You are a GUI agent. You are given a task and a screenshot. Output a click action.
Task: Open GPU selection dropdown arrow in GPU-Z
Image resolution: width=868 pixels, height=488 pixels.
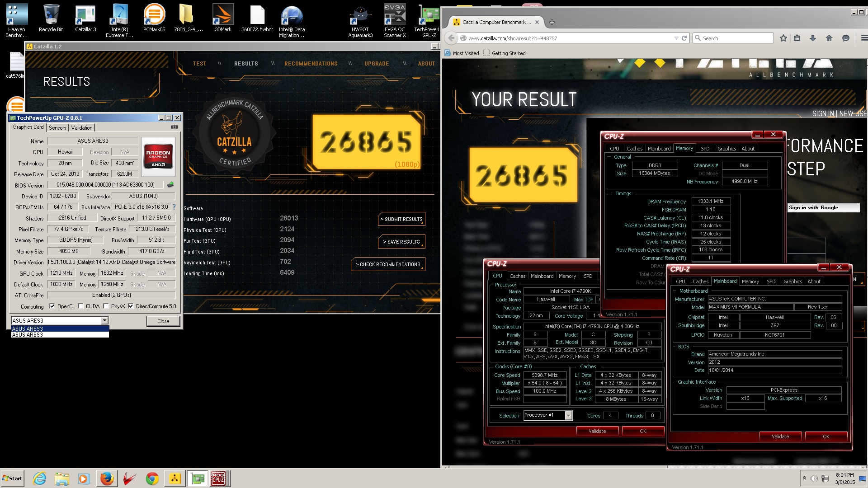point(104,320)
